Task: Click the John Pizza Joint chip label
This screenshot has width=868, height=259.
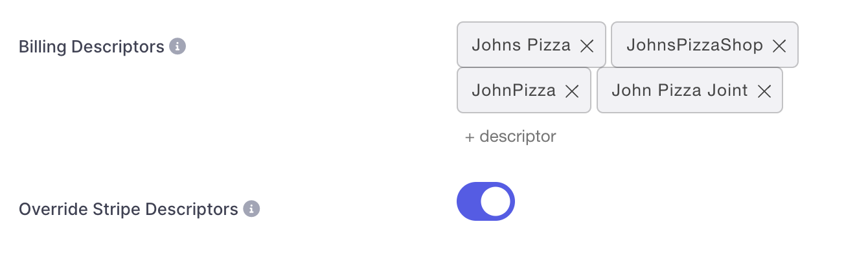Action: (680, 91)
